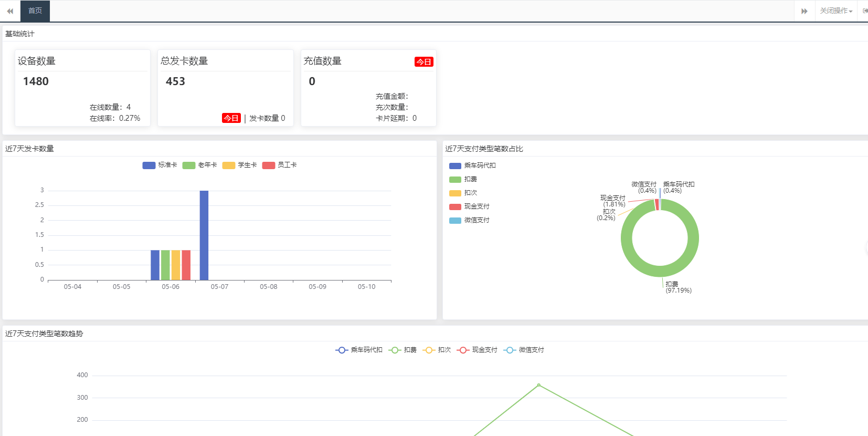868x436 pixels.
Task: Click the 充值数量 value 0
Action: 312,81
